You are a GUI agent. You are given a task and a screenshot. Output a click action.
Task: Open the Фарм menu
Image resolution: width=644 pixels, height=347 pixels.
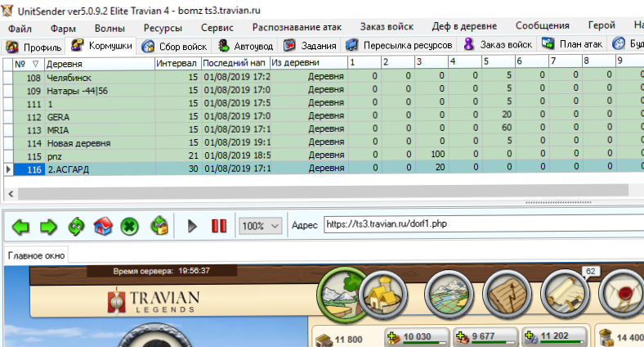63,29
